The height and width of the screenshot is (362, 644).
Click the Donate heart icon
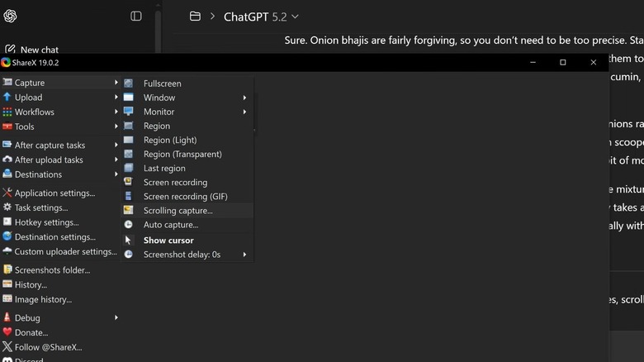7,332
